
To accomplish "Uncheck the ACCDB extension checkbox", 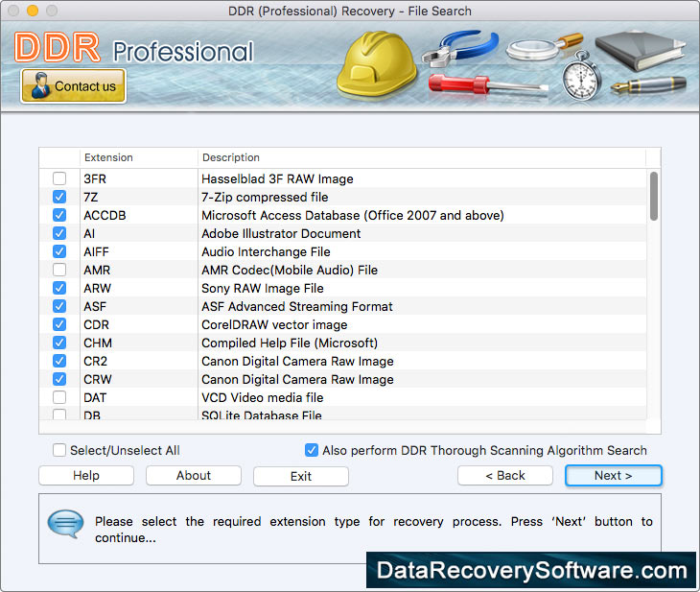I will coord(59,215).
